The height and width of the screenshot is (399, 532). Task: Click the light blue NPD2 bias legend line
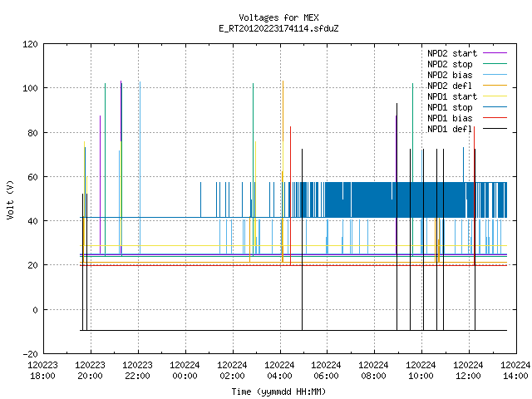tap(495, 75)
